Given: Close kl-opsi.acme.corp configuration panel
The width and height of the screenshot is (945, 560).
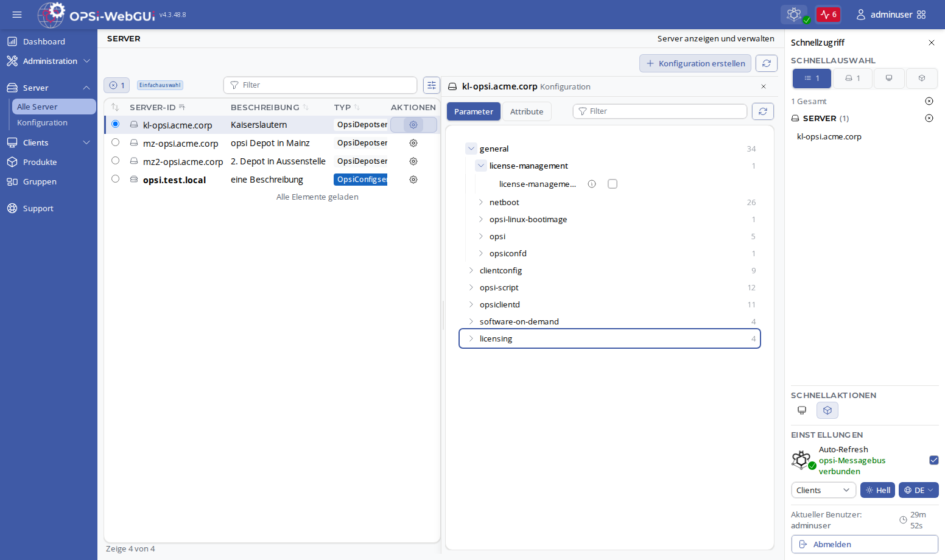Looking at the screenshot, I should tap(764, 86).
